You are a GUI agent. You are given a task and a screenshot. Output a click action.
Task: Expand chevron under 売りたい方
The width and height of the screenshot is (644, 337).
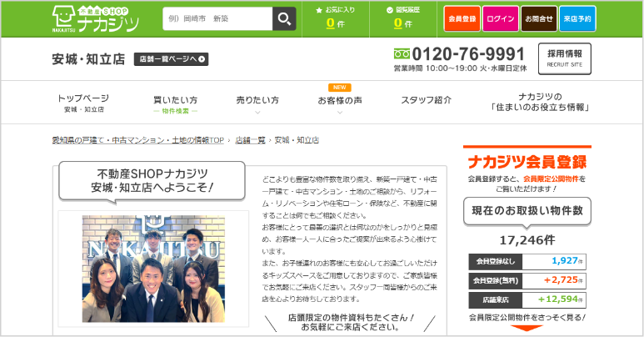pyautogui.click(x=257, y=112)
